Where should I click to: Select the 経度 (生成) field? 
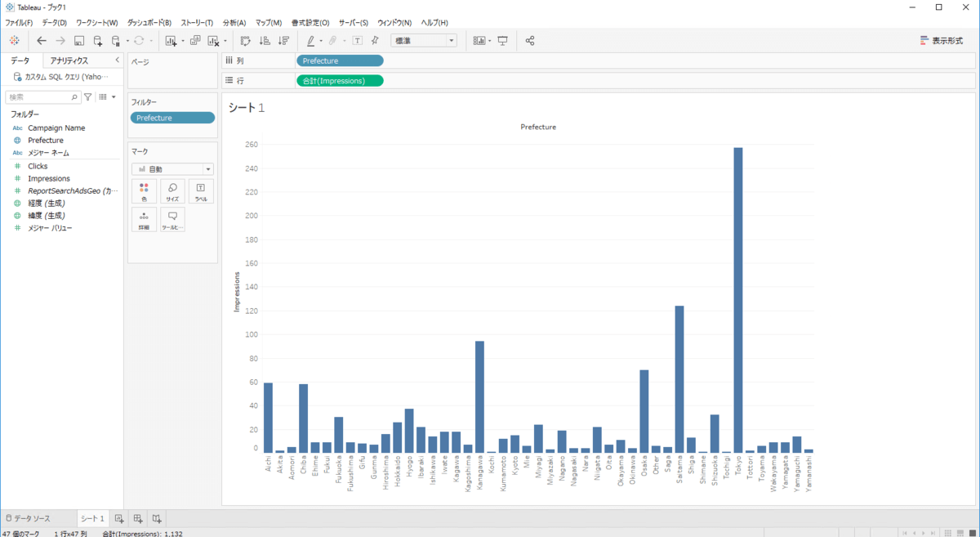[47, 203]
